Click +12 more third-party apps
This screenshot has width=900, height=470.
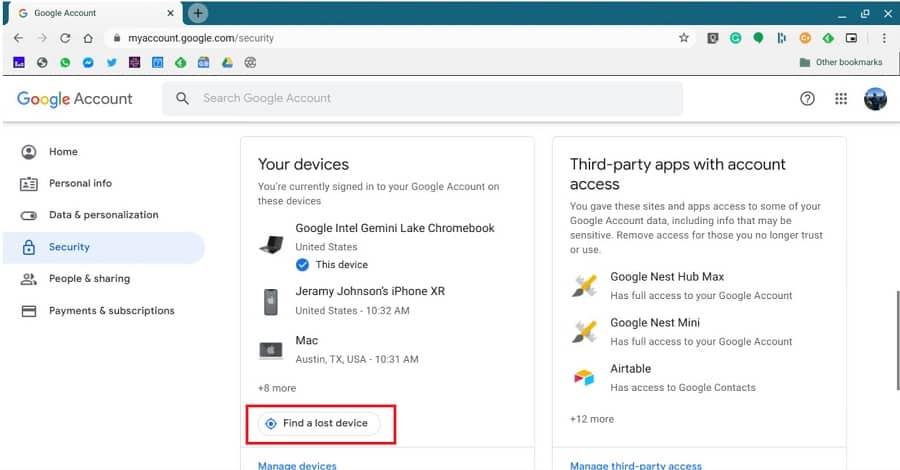coord(592,419)
